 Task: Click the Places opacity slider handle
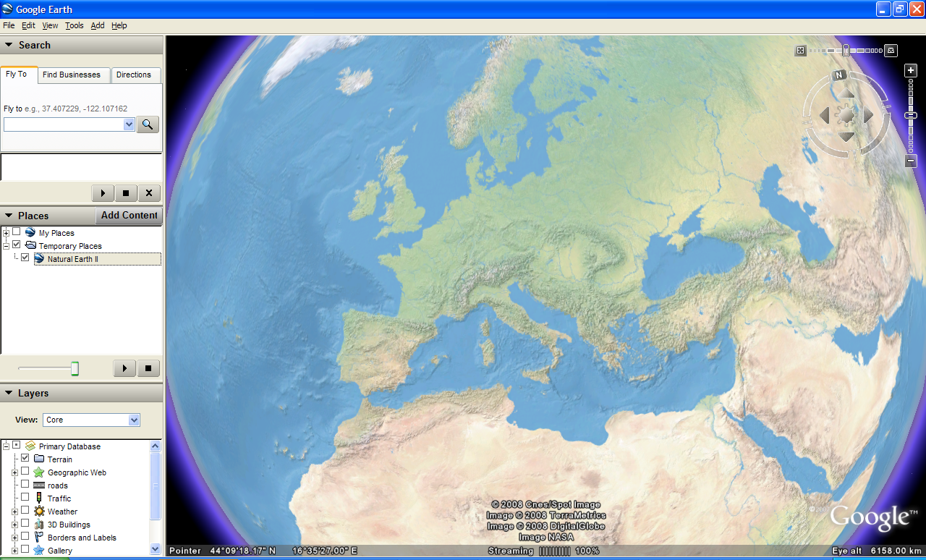75,369
